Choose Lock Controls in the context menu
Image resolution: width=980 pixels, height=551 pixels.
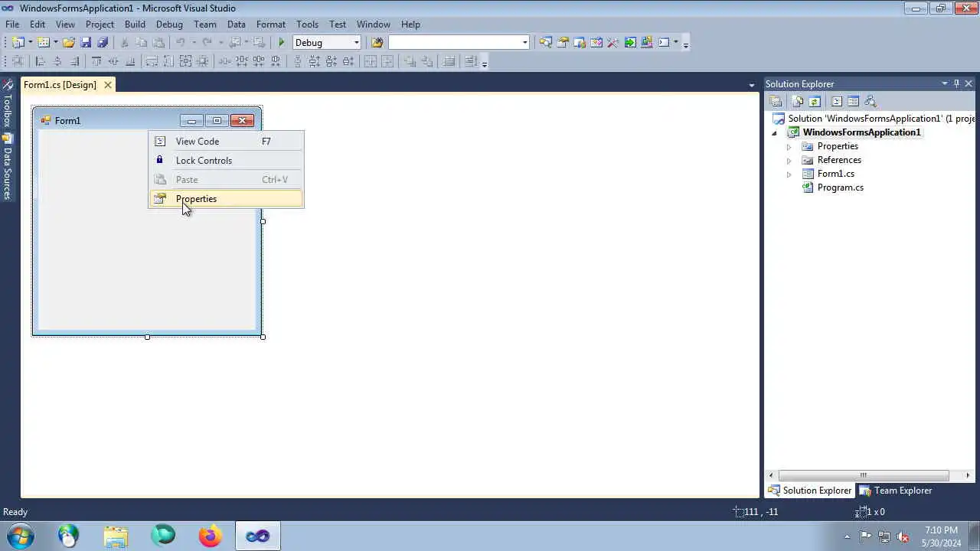(226, 161)
